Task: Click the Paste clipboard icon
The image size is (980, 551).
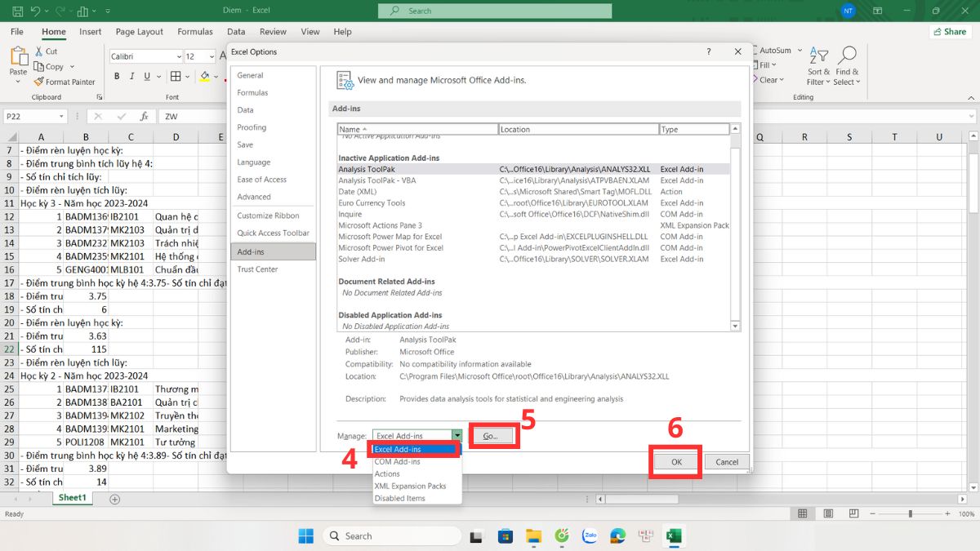Action: pos(18,56)
